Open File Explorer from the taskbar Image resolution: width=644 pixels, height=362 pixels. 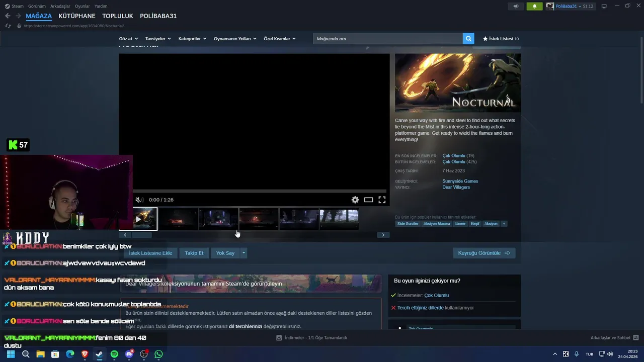pyautogui.click(x=40, y=354)
